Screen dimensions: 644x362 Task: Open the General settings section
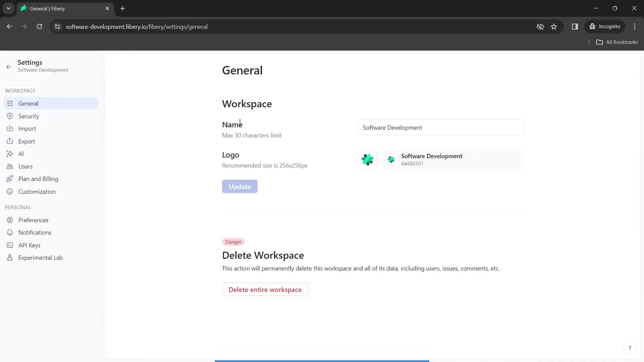[51, 104]
